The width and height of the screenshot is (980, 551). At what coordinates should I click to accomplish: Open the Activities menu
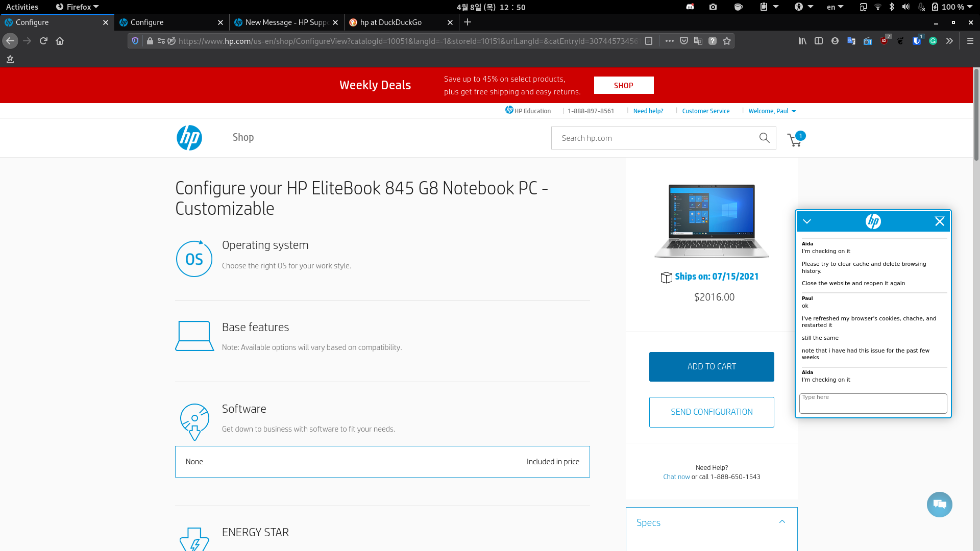(x=22, y=7)
